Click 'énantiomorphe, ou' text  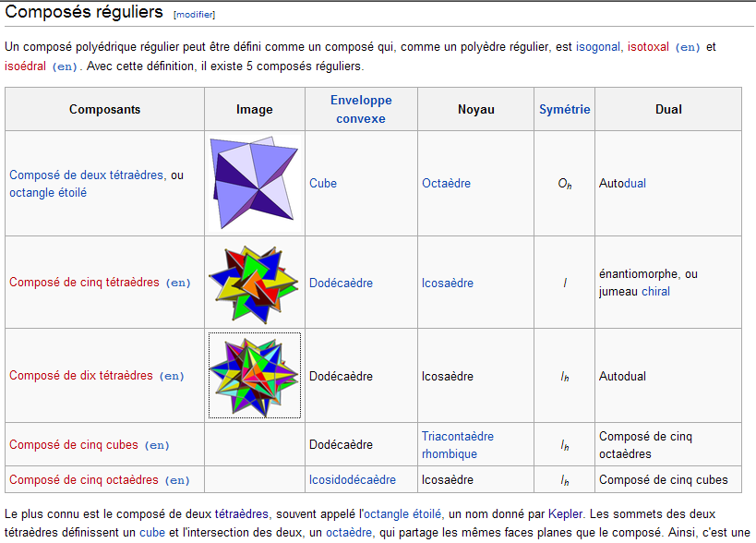(648, 274)
